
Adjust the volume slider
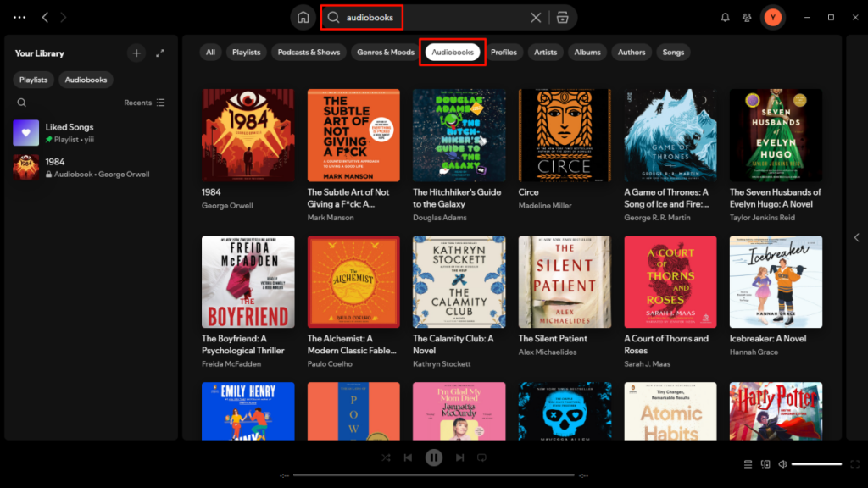816,464
